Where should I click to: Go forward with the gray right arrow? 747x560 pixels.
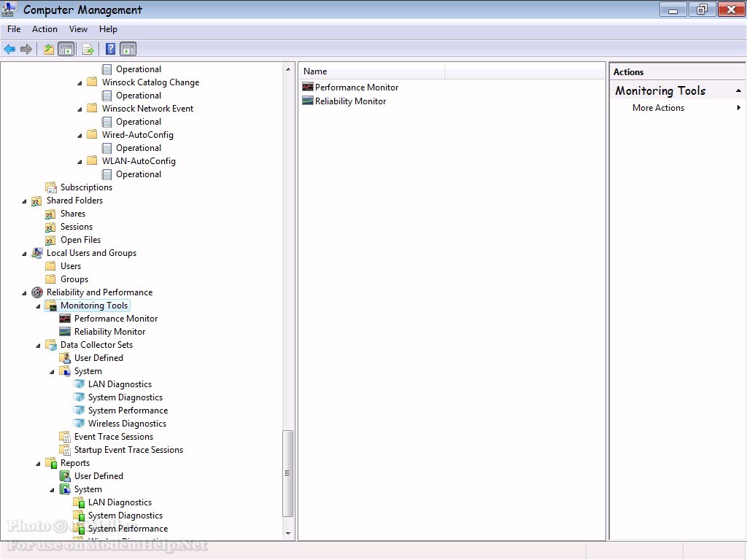[x=26, y=49]
